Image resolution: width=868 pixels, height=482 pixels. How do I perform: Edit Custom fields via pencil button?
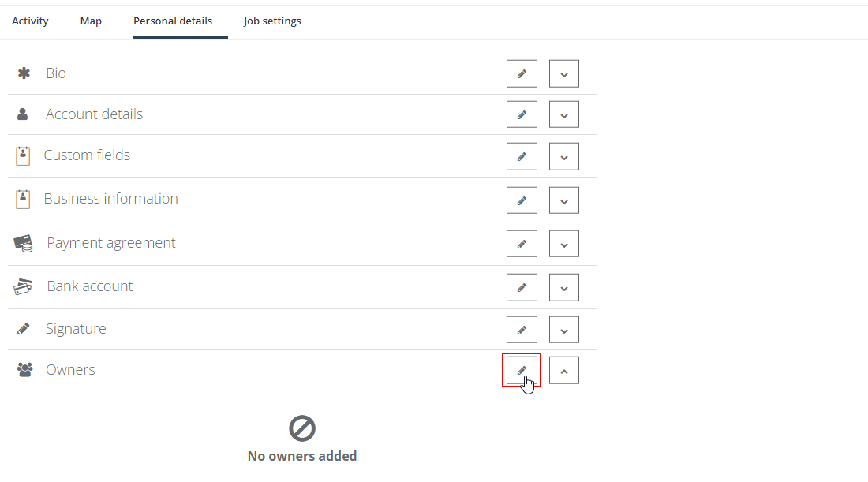pos(522,157)
